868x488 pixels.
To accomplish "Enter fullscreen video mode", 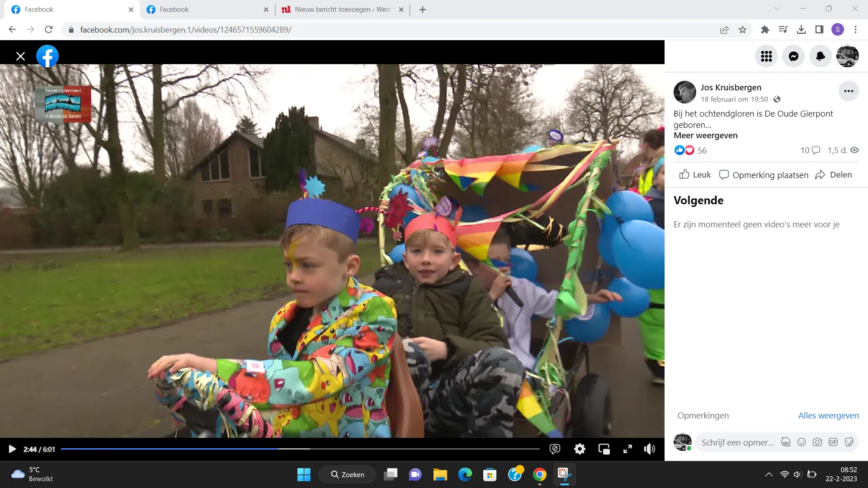I will pyautogui.click(x=627, y=449).
